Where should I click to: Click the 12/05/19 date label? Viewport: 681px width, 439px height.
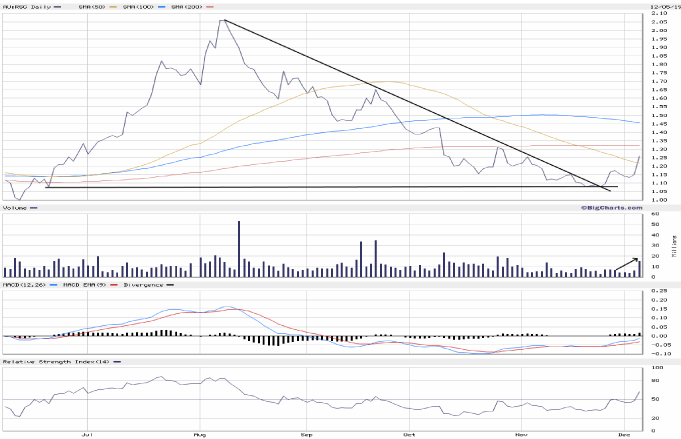coord(660,6)
